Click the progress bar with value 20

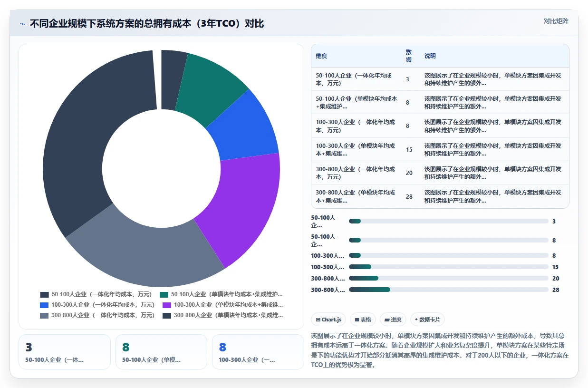[449, 278]
